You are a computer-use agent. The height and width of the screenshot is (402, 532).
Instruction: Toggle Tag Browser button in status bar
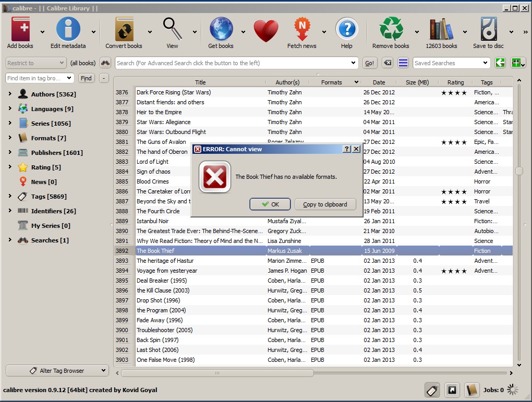(x=432, y=390)
